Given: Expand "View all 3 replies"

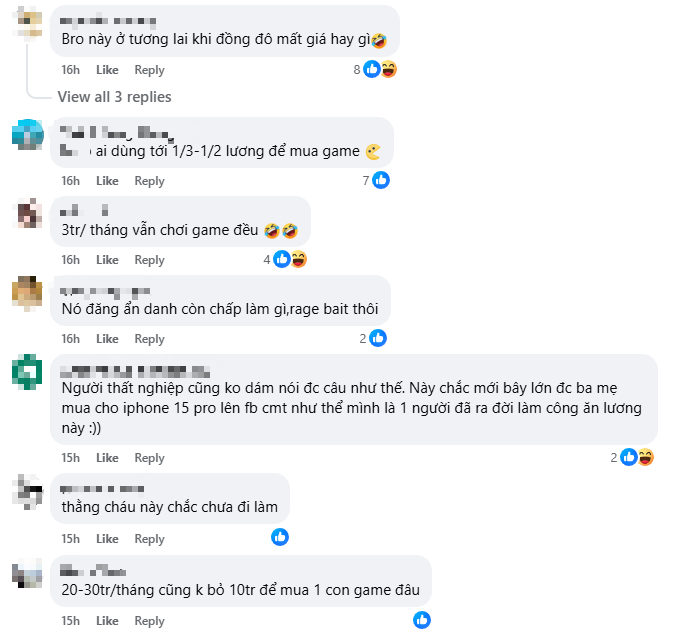Looking at the screenshot, I should (x=114, y=97).
